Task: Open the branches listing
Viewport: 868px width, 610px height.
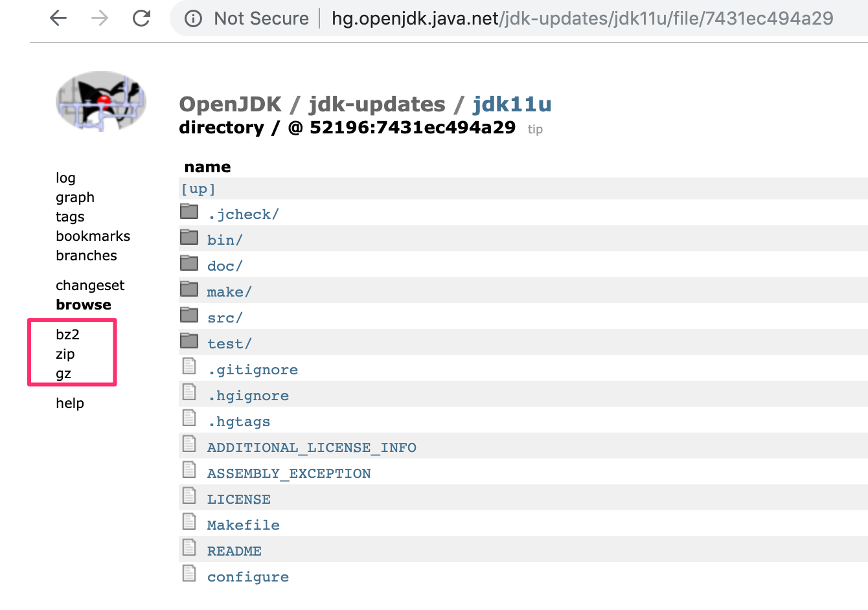Action: pos(86,255)
